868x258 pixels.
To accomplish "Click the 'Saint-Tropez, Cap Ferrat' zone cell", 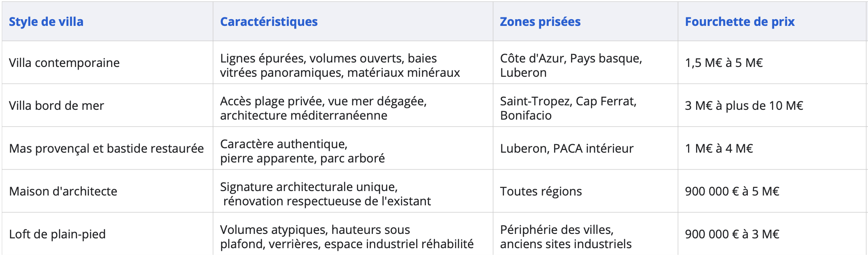I will coord(585,105).
